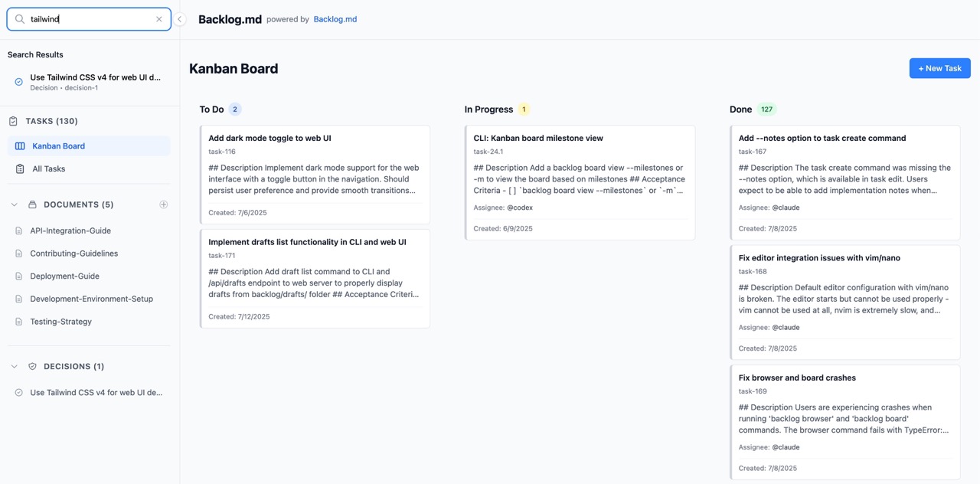
Task: Click the DOCUMENTS briefcase icon
Action: coord(32,204)
